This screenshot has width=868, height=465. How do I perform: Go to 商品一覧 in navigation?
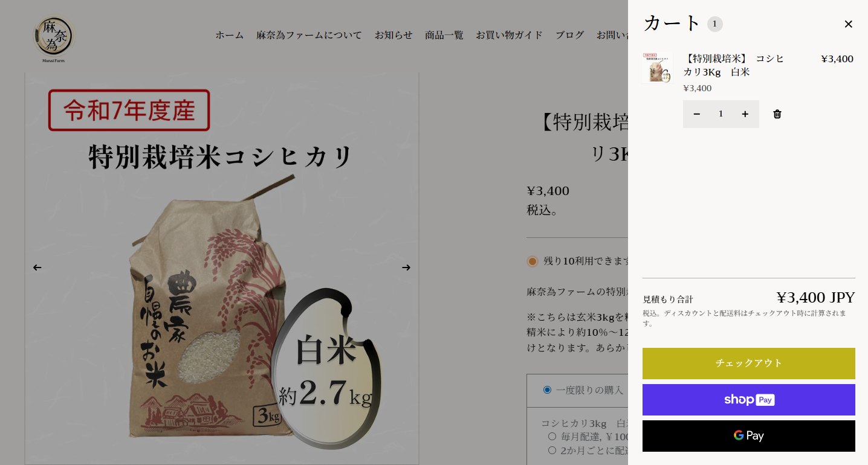tap(444, 35)
